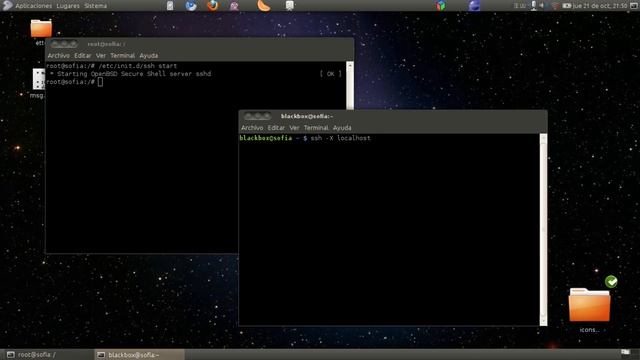Click blackbox terminal vertical scrollbar

click(x=543, y=229)
